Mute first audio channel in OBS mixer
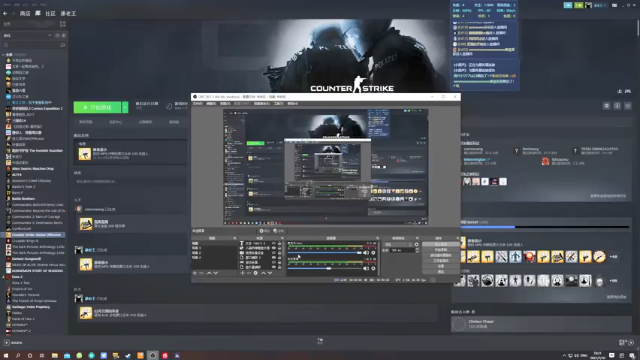640x360 pixels. tap(366, 253)
